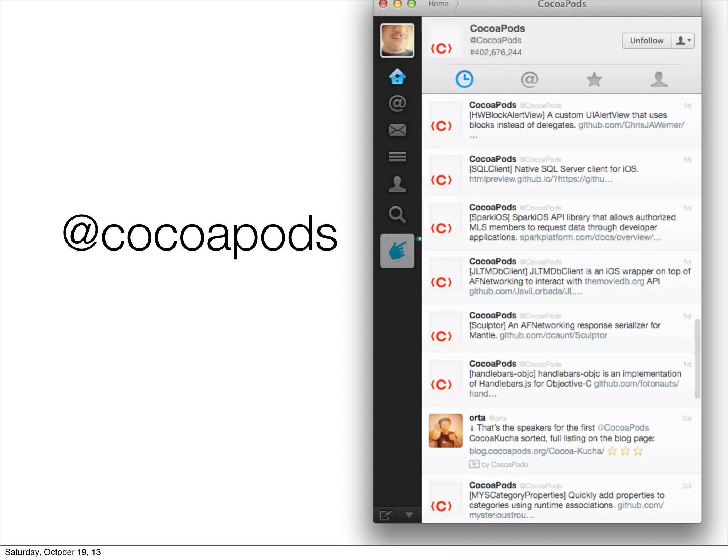Open the github.com/ChrisJAWerner link
728x560 pixels.
[x=631, y=125]
